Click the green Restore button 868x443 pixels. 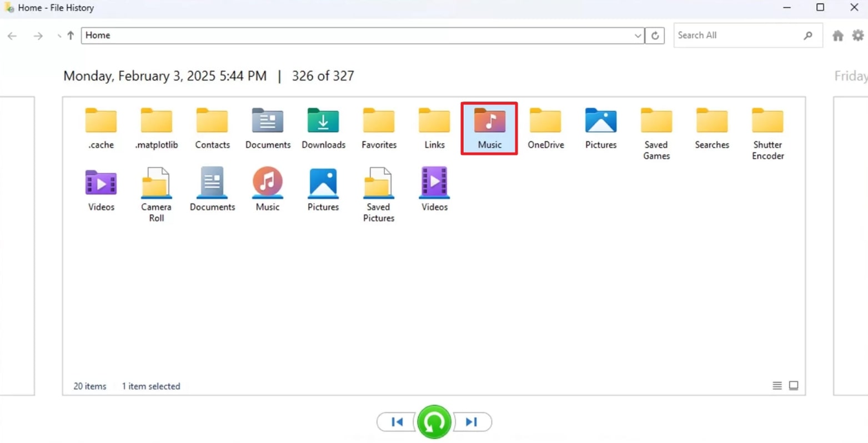point(435,422)
